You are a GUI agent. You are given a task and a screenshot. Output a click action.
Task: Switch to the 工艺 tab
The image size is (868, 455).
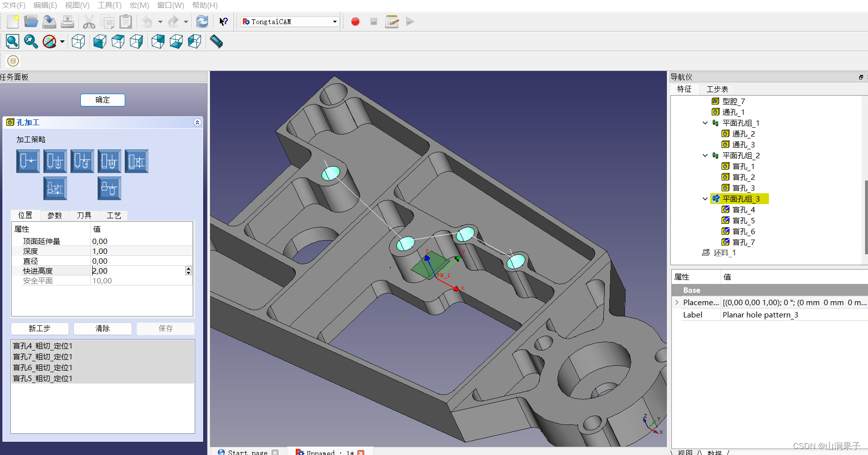[113, 215]
